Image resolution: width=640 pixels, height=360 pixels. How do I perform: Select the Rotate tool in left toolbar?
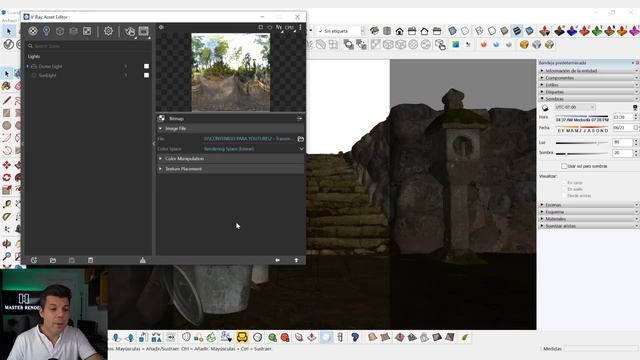pos(7,178)
